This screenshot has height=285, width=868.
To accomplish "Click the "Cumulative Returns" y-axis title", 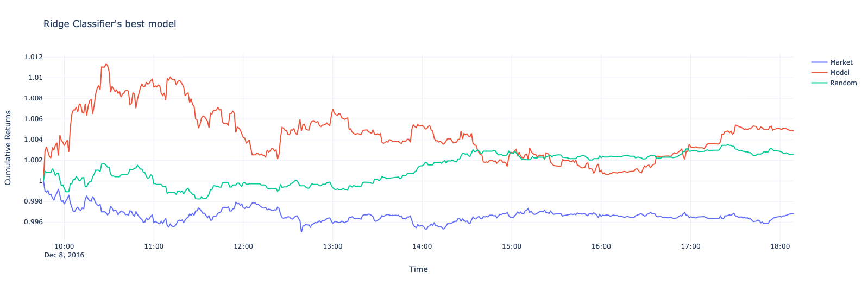I will click(x=8, y=148).
